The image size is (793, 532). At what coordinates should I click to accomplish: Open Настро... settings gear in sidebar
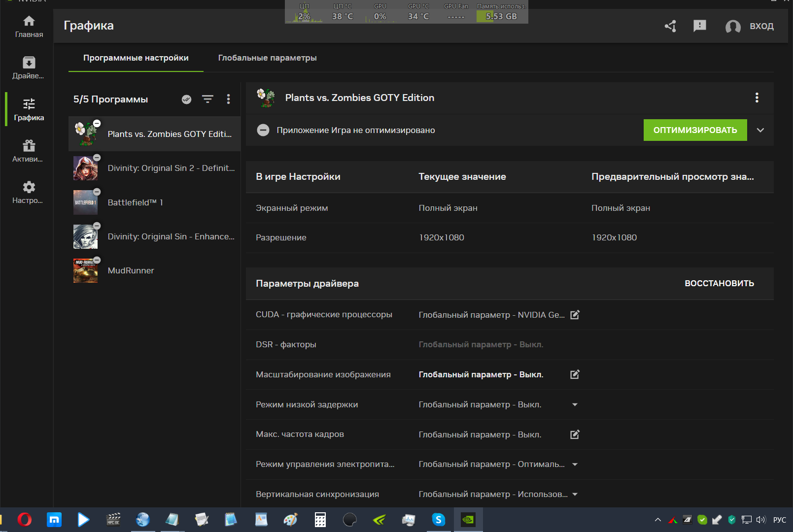coord(29,192)
